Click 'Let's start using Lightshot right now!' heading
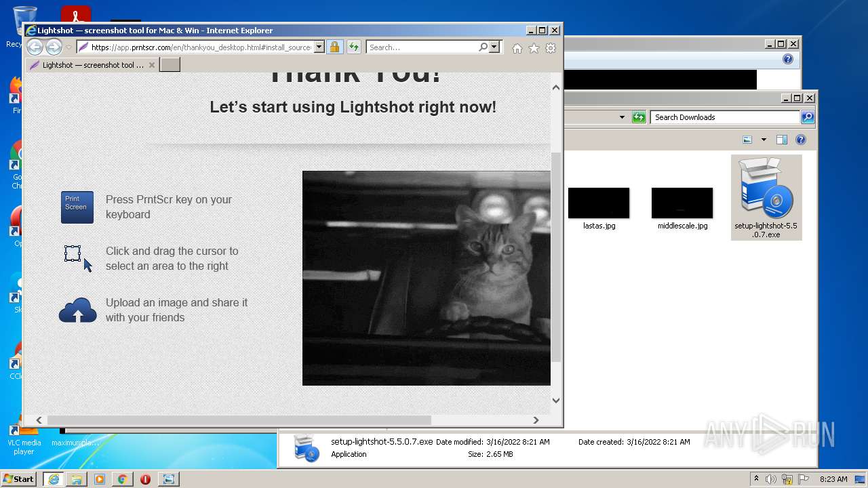 [353, 107]
